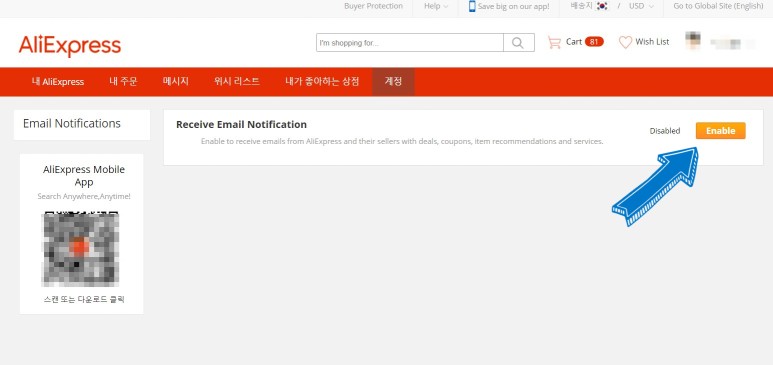
Task: Click the Disabled status text
Action: [x=665, y=131]
